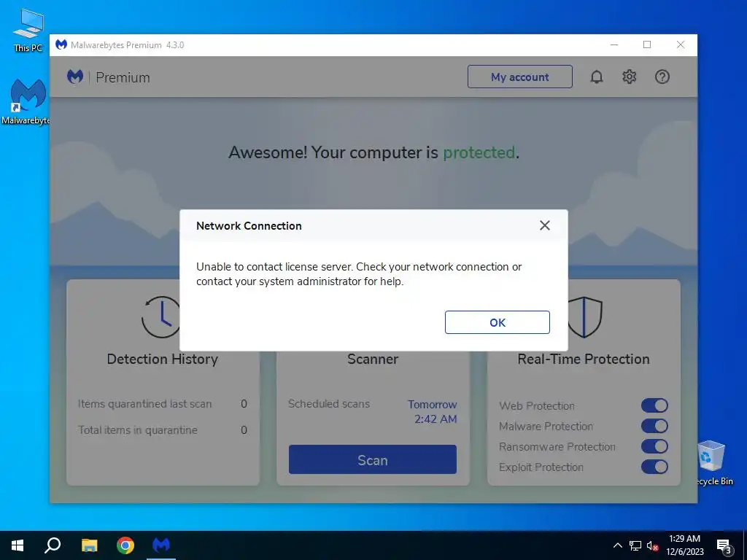Open scheduled scan time Tomorrow 2:42 AM
This screenshot has height=560, width=747.
[433, 411]
